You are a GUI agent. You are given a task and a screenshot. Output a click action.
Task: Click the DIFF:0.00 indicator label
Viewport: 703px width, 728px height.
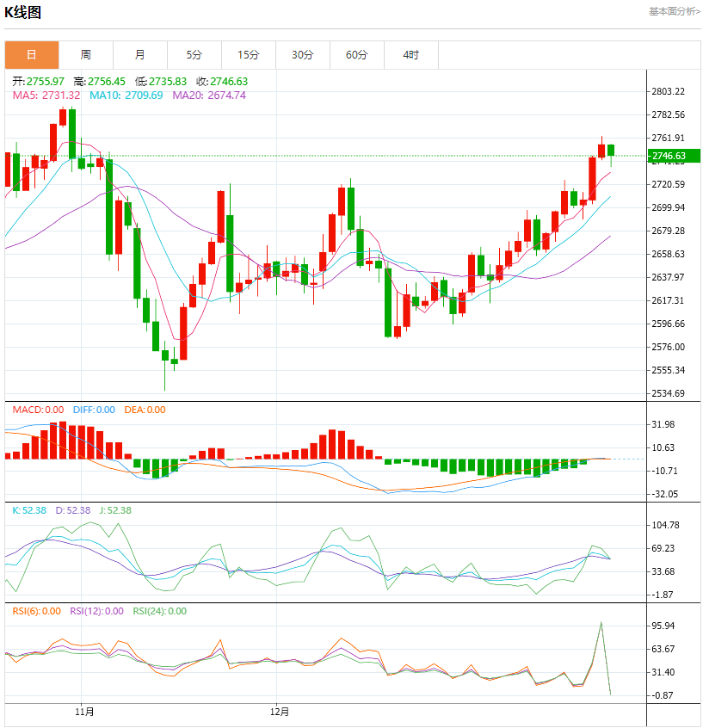(x=94, y=410)
